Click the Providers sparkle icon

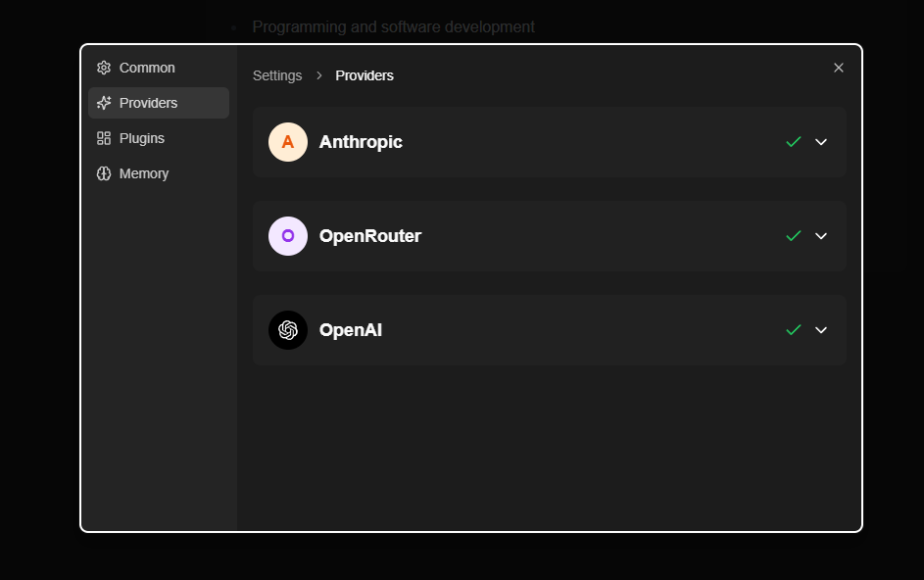104,103
